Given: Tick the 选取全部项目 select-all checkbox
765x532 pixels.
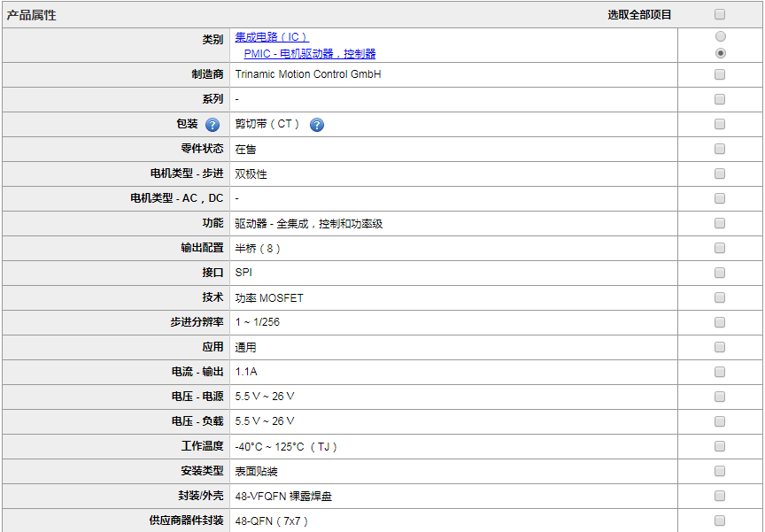Looking at the screenshot, I should point(720,14).
